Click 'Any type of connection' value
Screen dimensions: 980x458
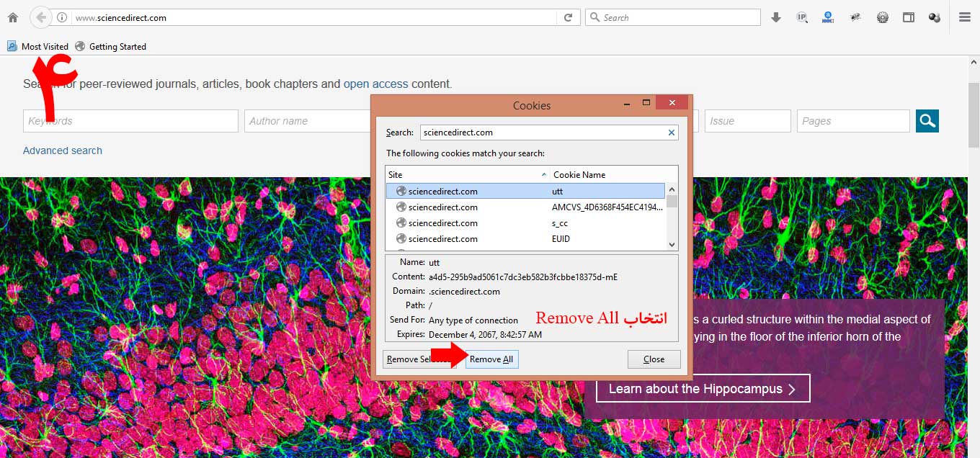(473, 320)
